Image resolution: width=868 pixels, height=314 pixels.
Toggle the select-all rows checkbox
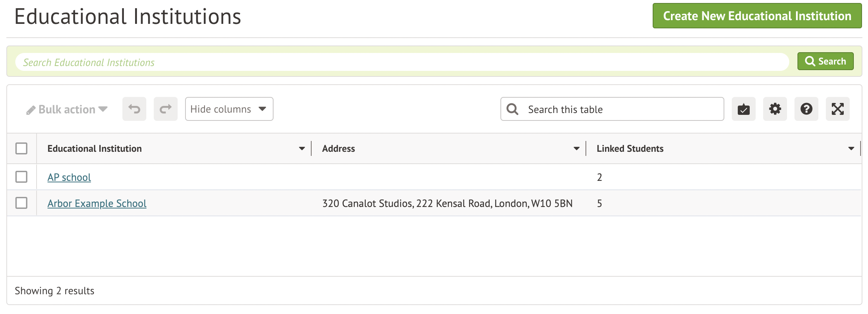(x=22, y=148)
